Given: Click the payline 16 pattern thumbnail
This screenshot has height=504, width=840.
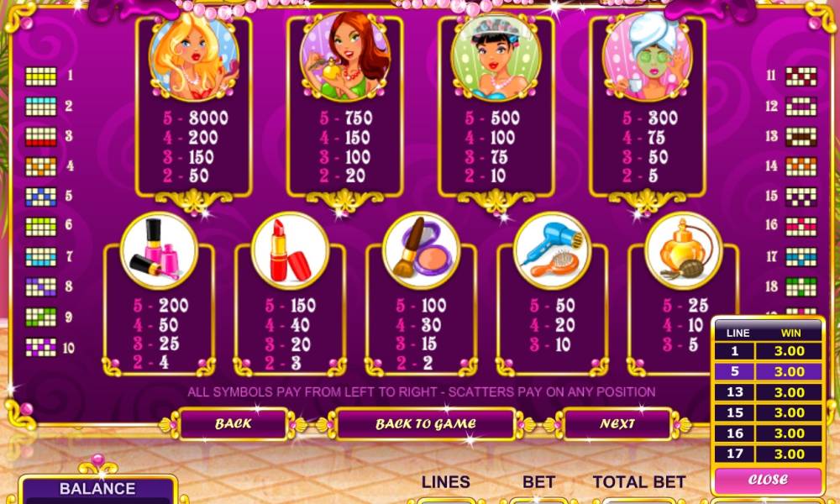Looking at the screenshot, I should 801,227.
